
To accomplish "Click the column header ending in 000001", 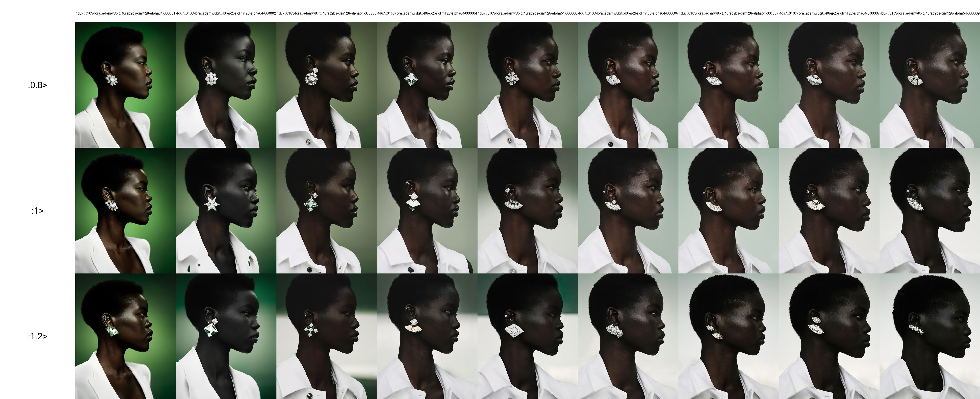I will point(125,13).
